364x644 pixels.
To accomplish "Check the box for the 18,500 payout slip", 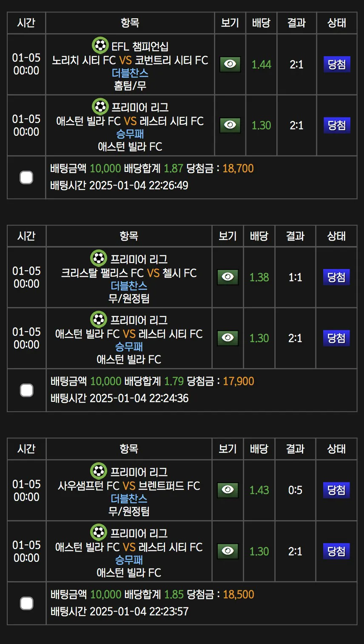I will [x=27, y=604].
